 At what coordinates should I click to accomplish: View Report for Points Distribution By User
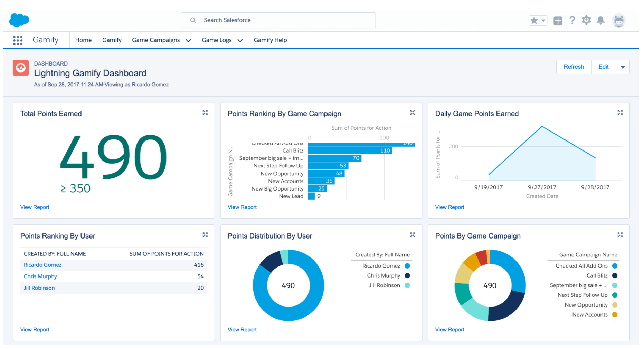[x=242, y=329]
